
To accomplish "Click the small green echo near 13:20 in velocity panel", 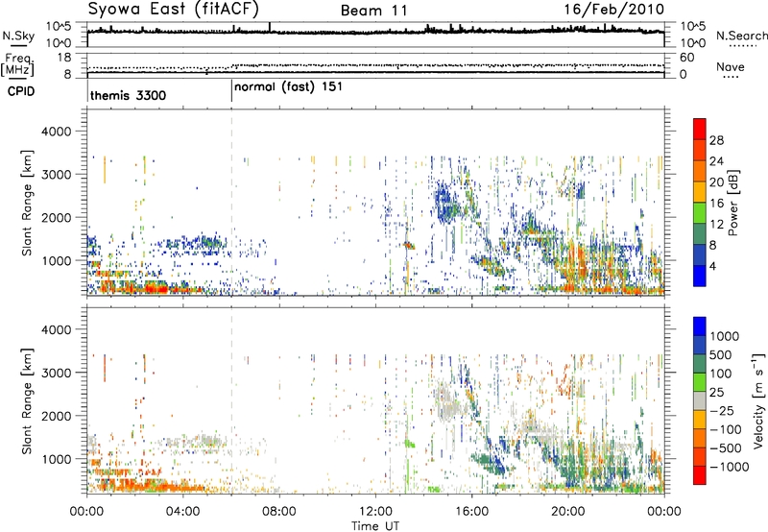I will tap(410, 444).
